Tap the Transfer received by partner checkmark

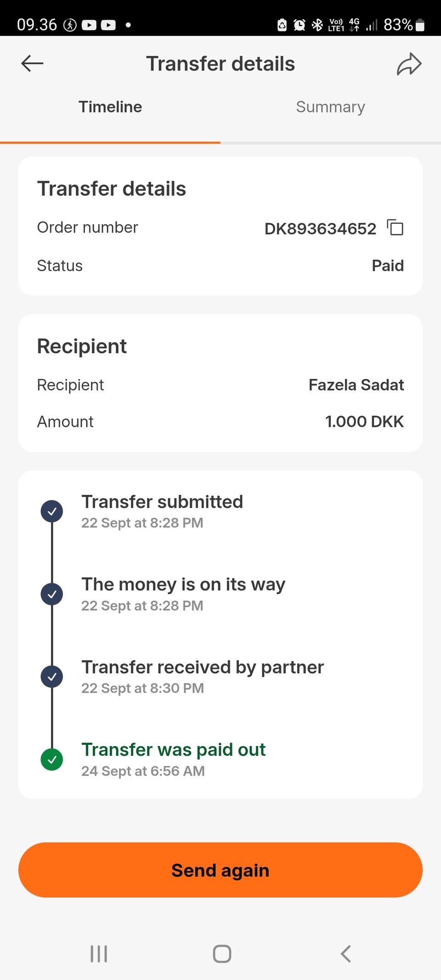pyautogui.click(x=52, y=676)
